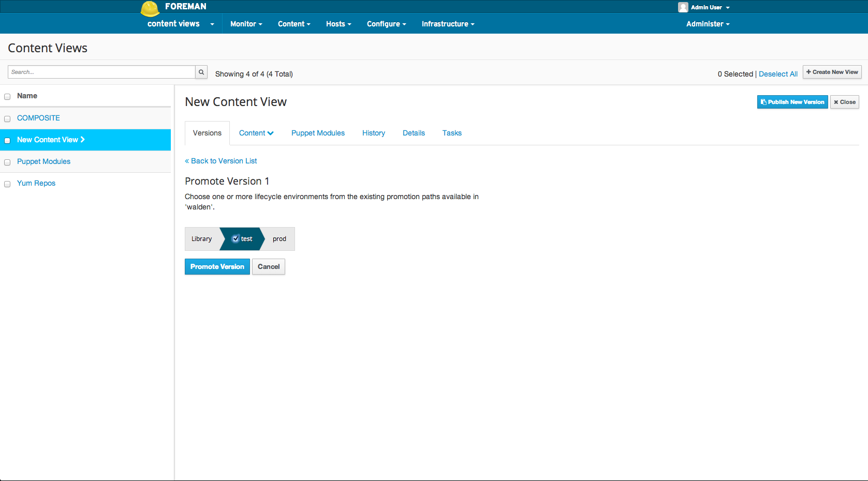The image size is (868, 481).
Task: Select the Yum Repos checkbox
Action: pos(7,184)
